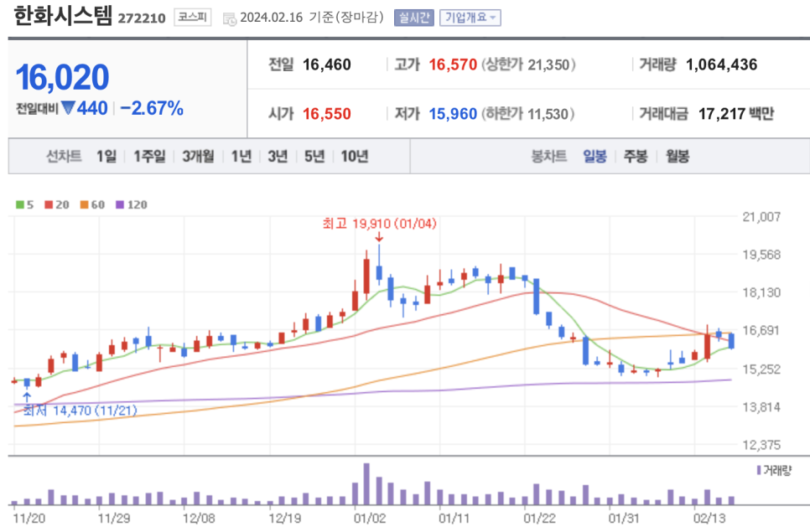
Task: Click the 12,375 price axis label
Action: (x=761, y=445)
